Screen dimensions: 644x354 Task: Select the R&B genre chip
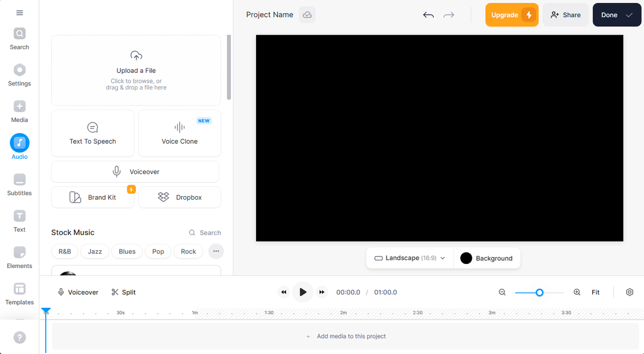click(x=65, y=251)
